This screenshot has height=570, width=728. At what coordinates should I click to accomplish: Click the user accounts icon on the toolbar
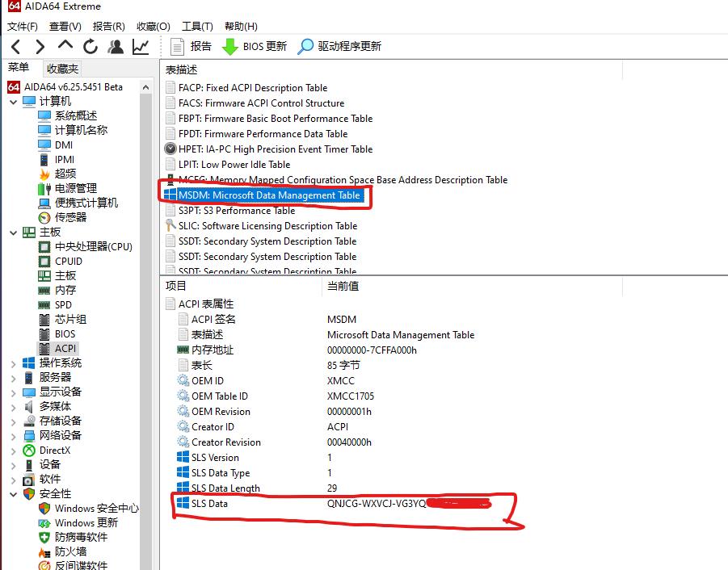tap(115, 46)
